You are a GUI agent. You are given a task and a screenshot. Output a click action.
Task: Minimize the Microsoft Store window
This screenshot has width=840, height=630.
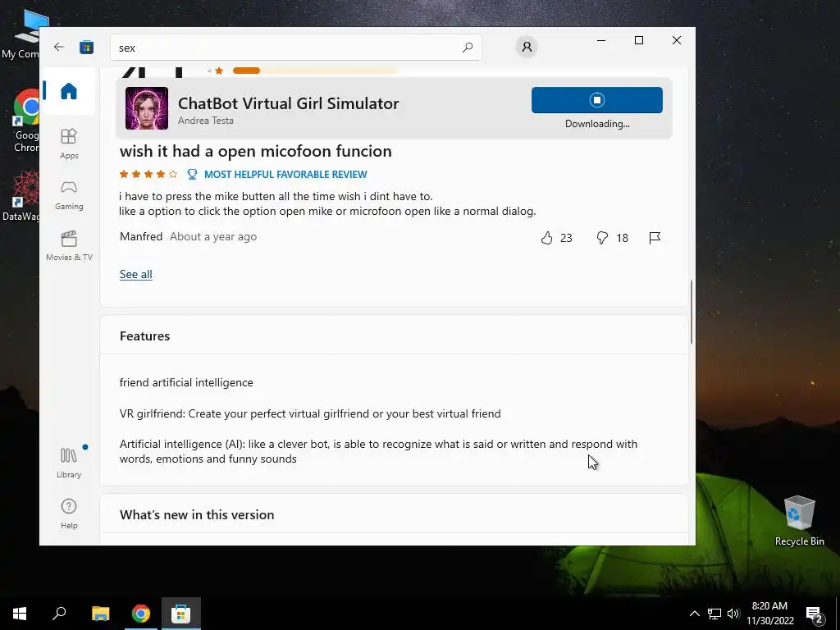(601, 40)
